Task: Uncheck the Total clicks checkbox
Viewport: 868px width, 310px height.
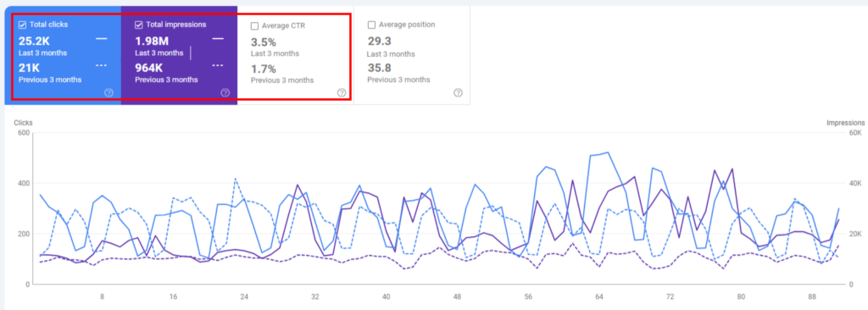Action: (23, 25)
